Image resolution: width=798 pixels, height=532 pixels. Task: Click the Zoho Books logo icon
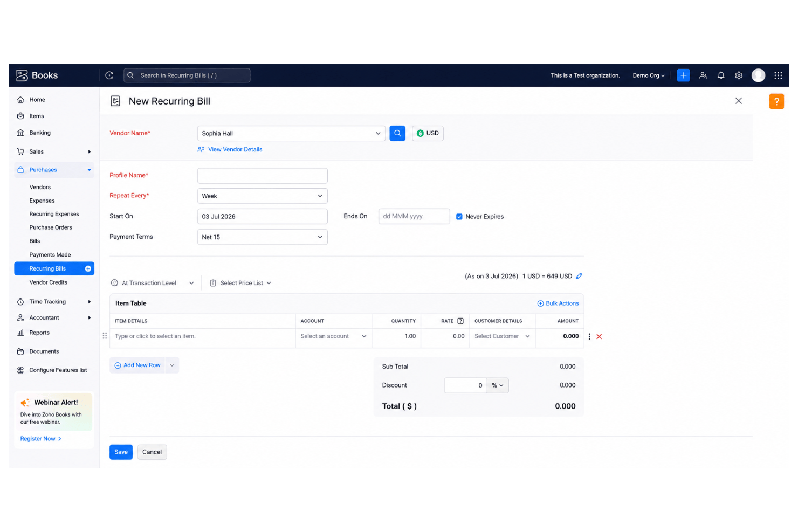tap(22, 75)
